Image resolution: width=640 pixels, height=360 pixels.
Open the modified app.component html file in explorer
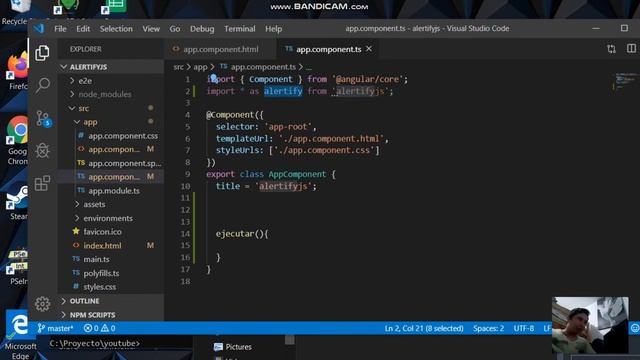click(111, 149)
